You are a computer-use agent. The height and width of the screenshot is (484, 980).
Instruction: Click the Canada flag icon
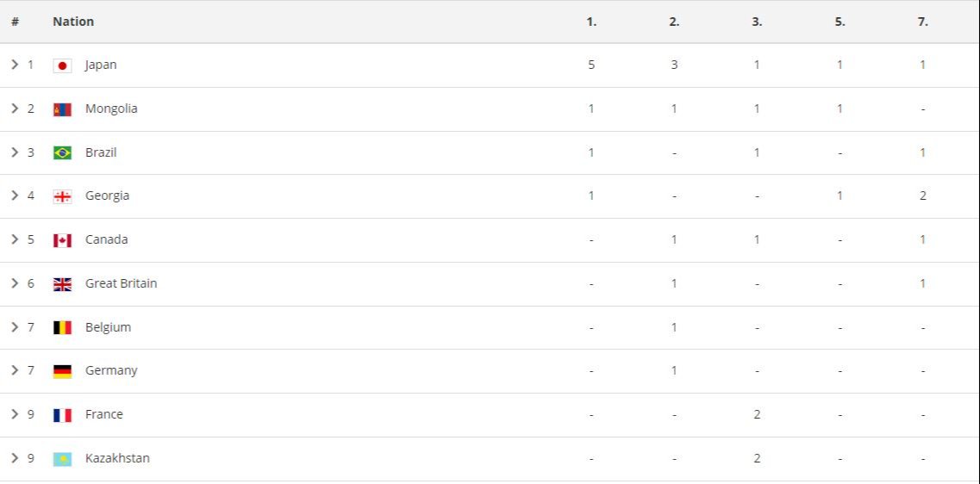pos(62,240)
